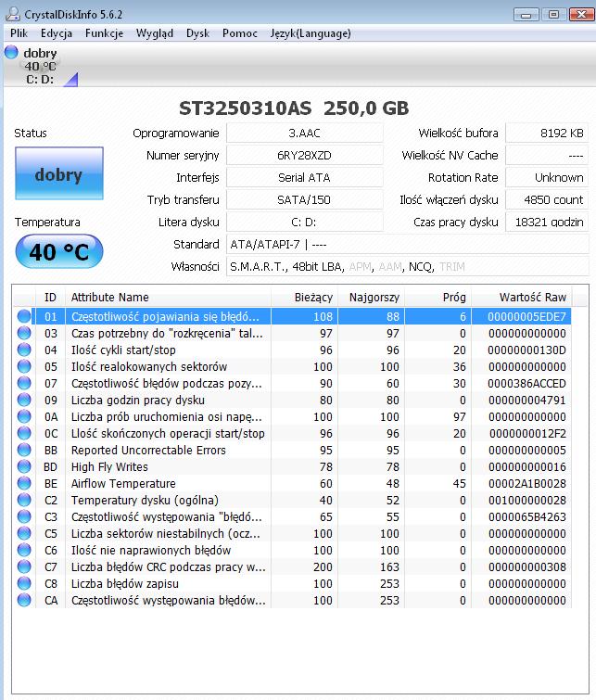Click the Attribute Name column header

click(169, 297)
